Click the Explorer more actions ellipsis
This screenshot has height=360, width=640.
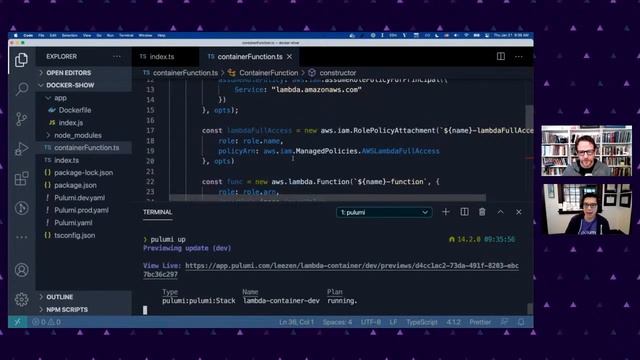[x=117, y=56]
